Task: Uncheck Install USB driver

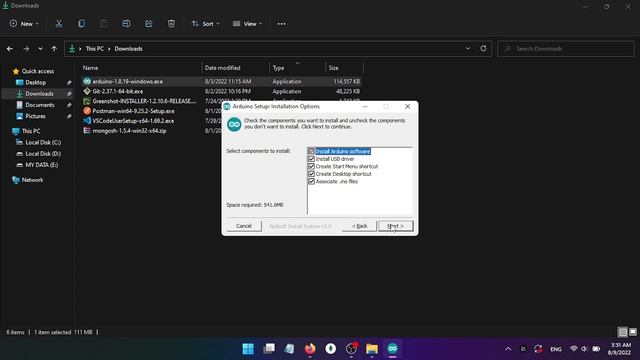Action: (x=311, y=159)
